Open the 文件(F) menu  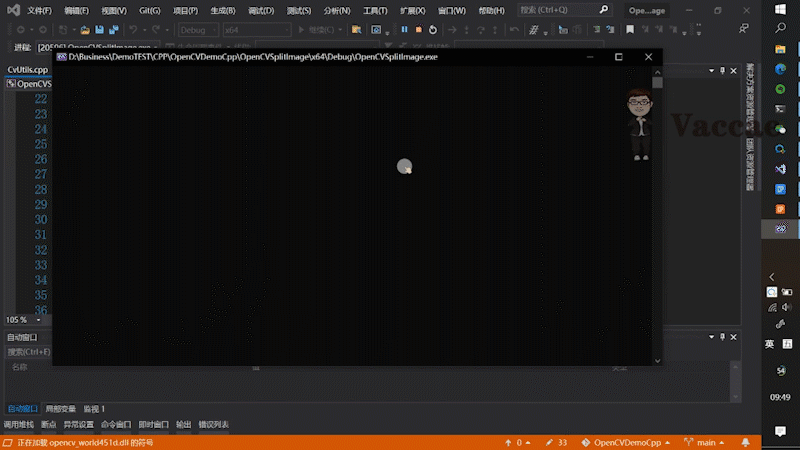point(39,10)
